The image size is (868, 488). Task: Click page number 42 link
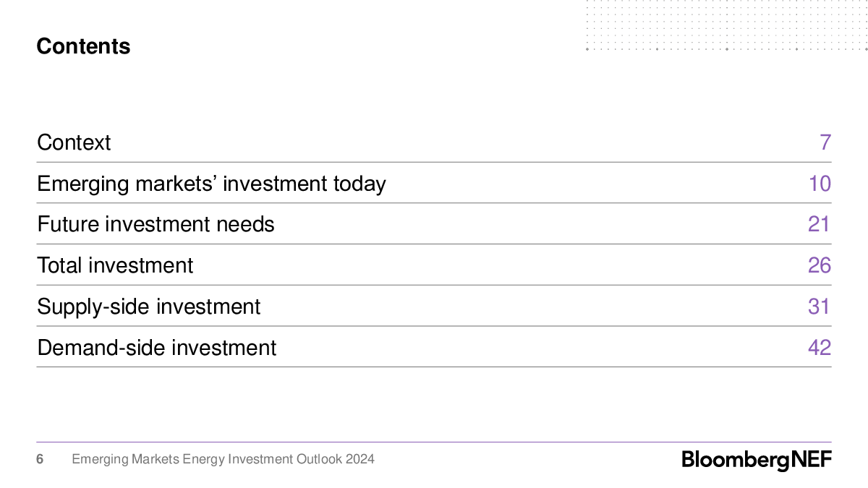pos(820,348)
